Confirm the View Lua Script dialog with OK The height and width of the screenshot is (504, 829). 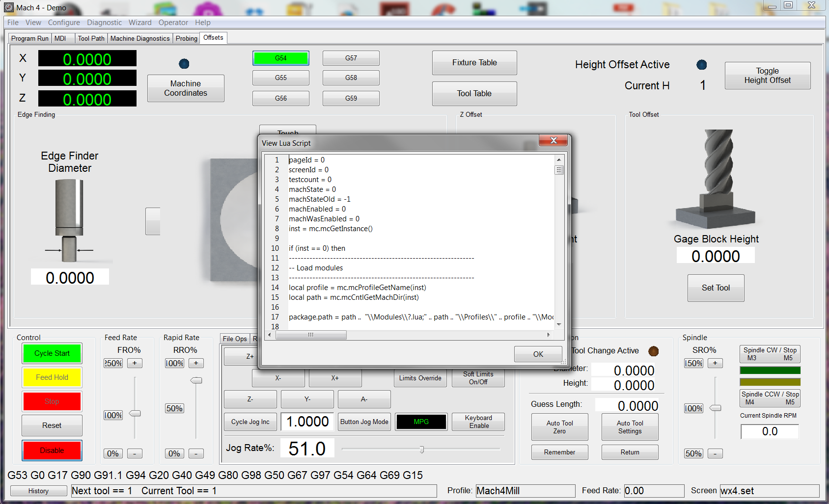tap(538, 354)
